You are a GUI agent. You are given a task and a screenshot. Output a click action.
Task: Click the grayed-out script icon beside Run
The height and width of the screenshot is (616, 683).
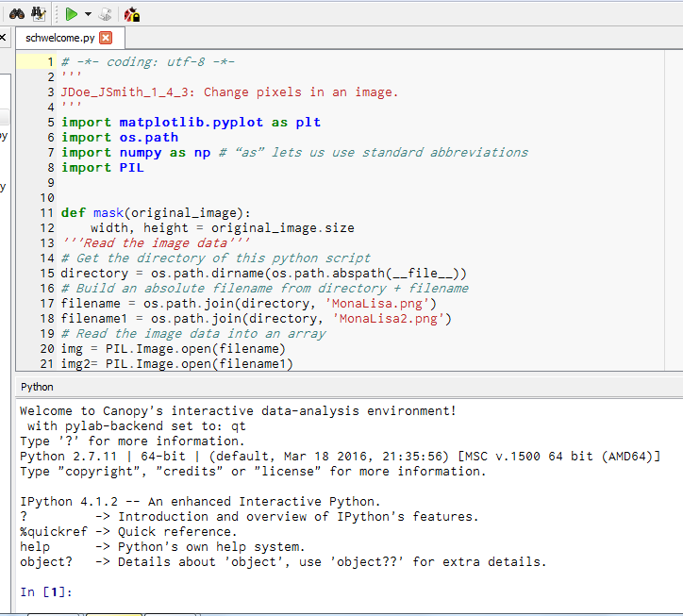106,13
